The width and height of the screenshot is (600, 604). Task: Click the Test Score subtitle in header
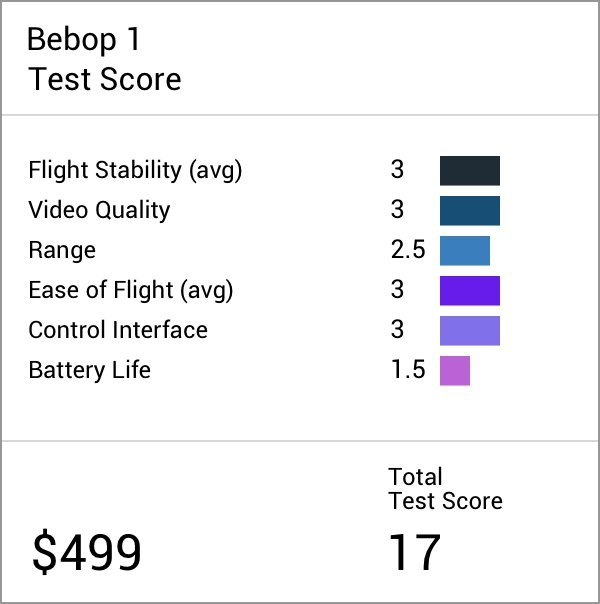104,79
